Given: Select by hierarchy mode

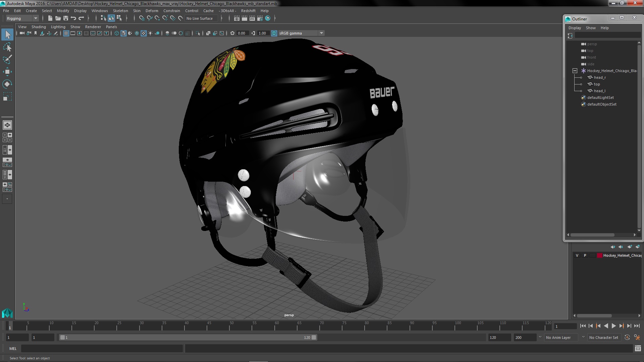Looking at the screenshot, I should [103, 18].
